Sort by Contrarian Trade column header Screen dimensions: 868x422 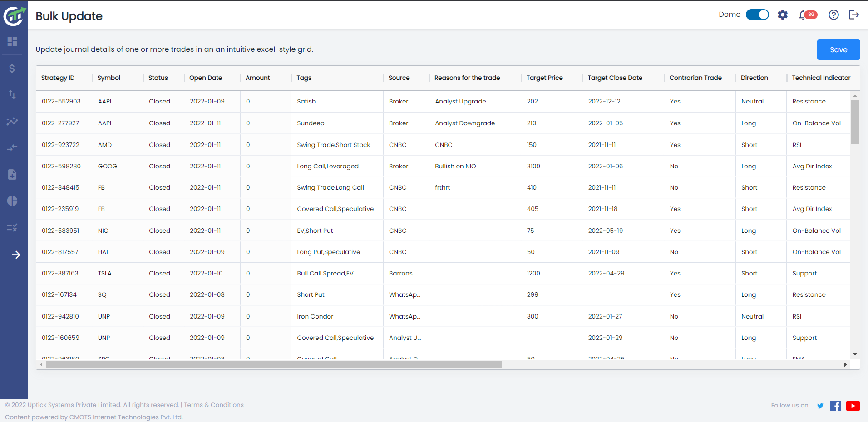tap(695, 78)
